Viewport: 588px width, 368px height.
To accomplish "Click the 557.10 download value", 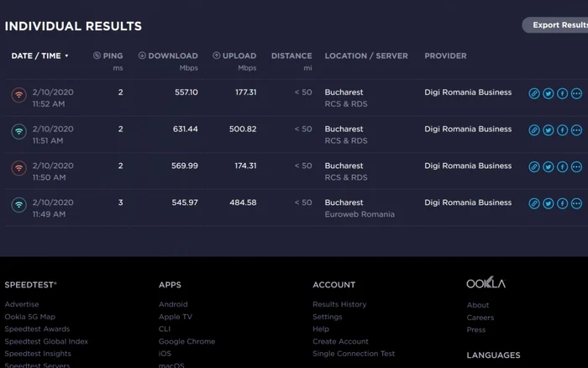I will (x=186, y=92).
